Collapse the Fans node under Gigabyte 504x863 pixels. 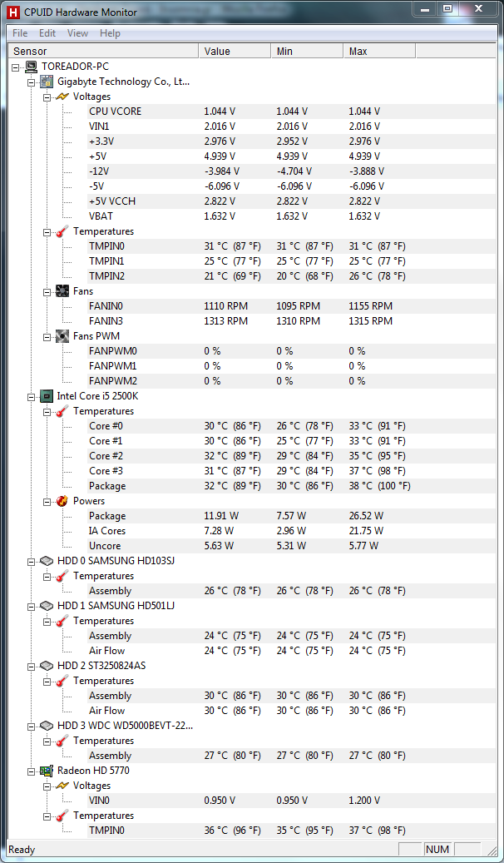tap(47, 291)
